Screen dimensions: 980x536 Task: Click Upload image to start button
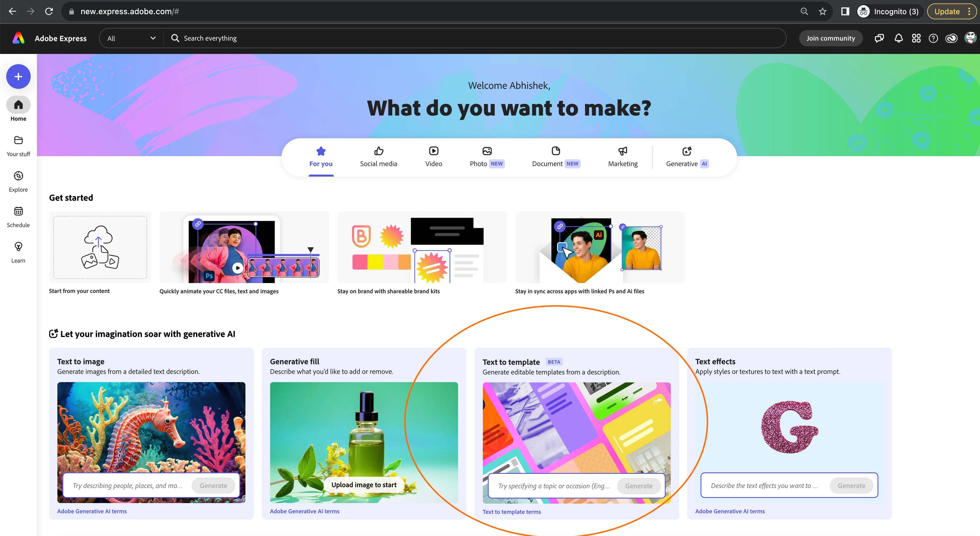coord(364,485)
